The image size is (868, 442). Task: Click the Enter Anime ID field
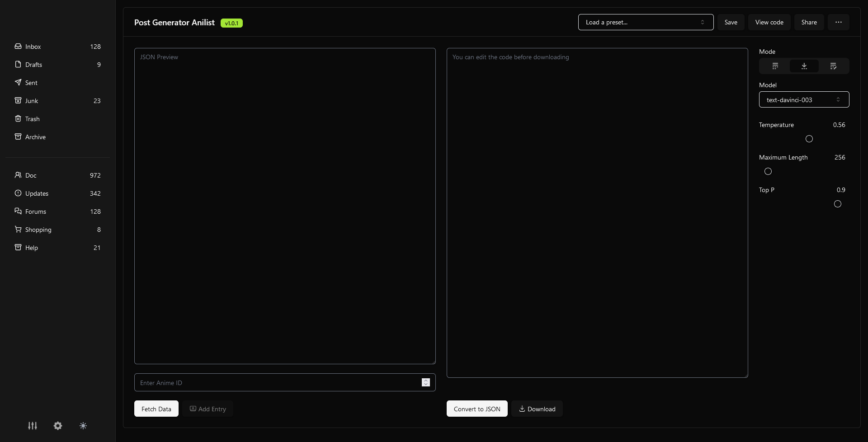[285, 382]
